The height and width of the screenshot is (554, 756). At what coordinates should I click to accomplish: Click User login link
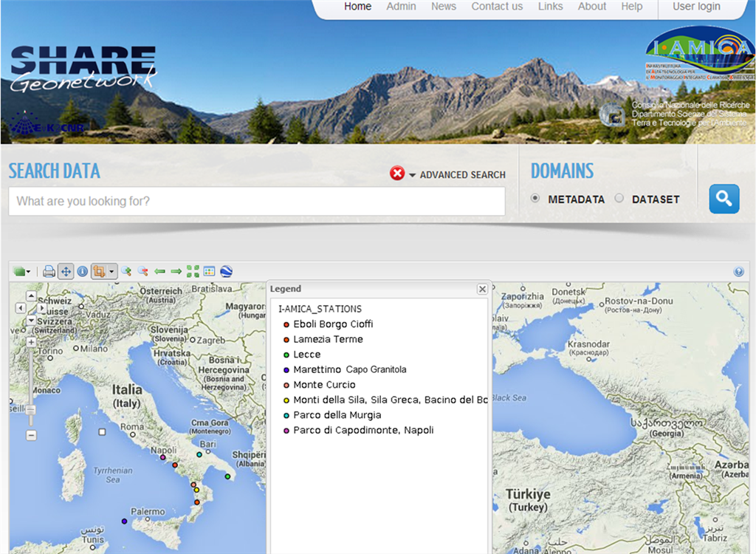[x=696, y=6]
